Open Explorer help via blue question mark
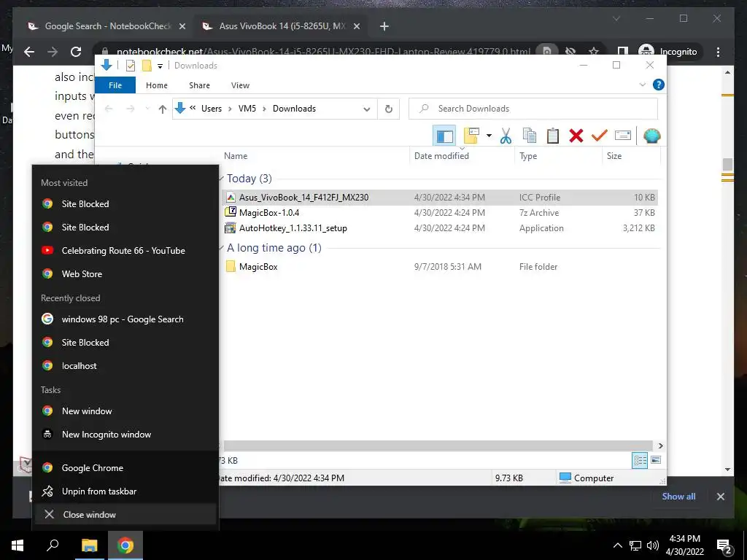 [659, 85]
